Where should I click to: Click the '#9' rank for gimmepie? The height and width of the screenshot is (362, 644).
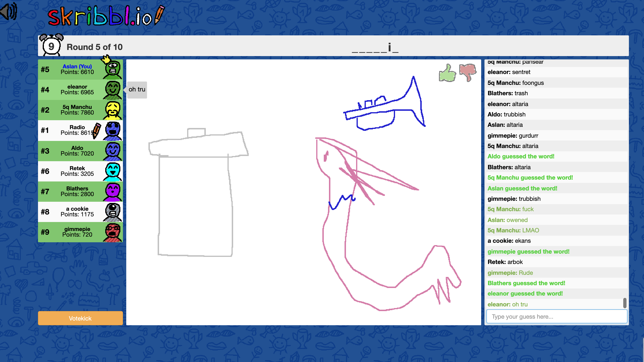tap(45, 232)
